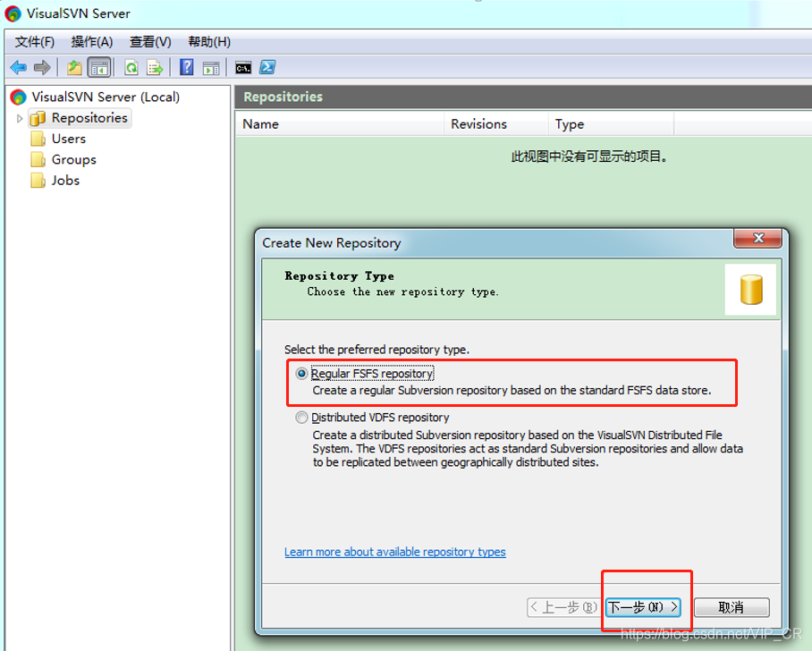Select the Users folder in the tree
The height and width of the screenshot is (651, 812).
(x=68, y=139)
